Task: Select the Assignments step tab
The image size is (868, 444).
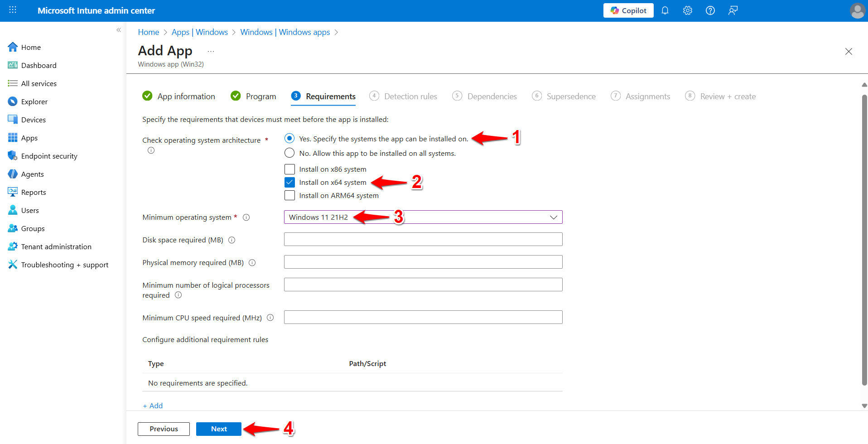Action: (x=640, y=96)
